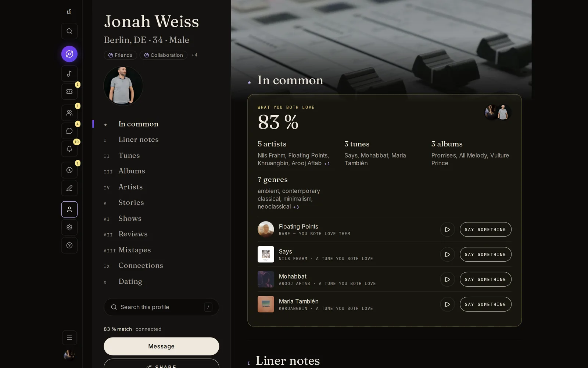Open the ticket icon in sidebar

click(69, 92)
